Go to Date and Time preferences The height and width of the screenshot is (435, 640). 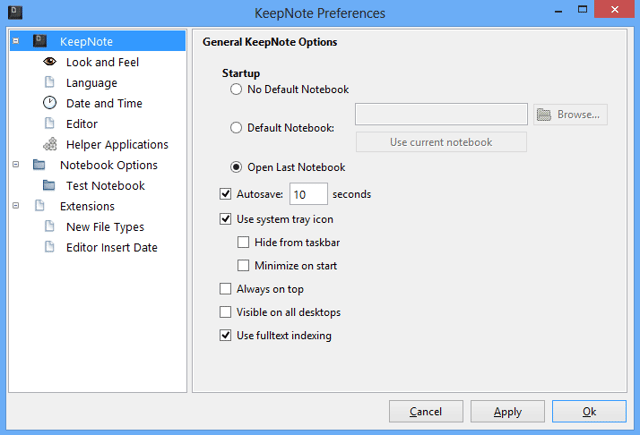104,103
